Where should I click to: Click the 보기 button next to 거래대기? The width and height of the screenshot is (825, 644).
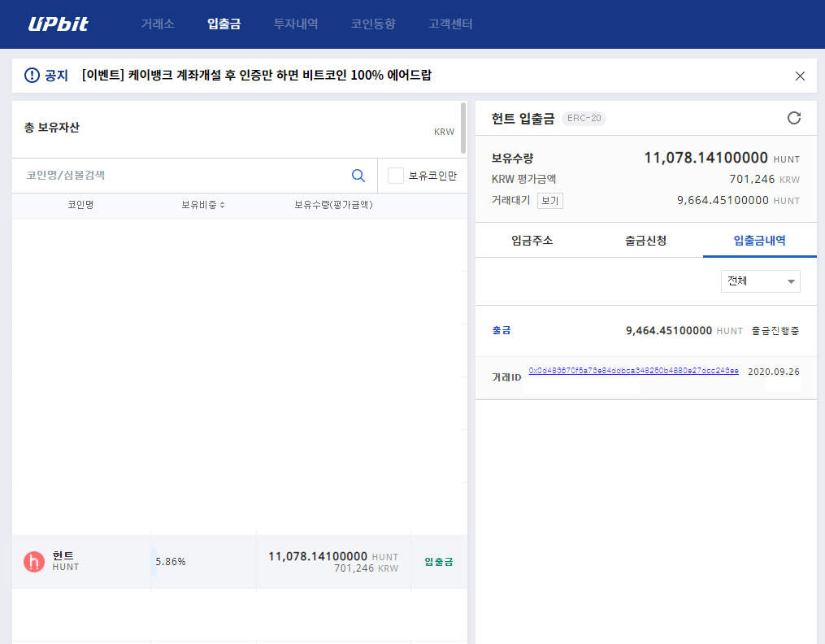coord(549,201)
